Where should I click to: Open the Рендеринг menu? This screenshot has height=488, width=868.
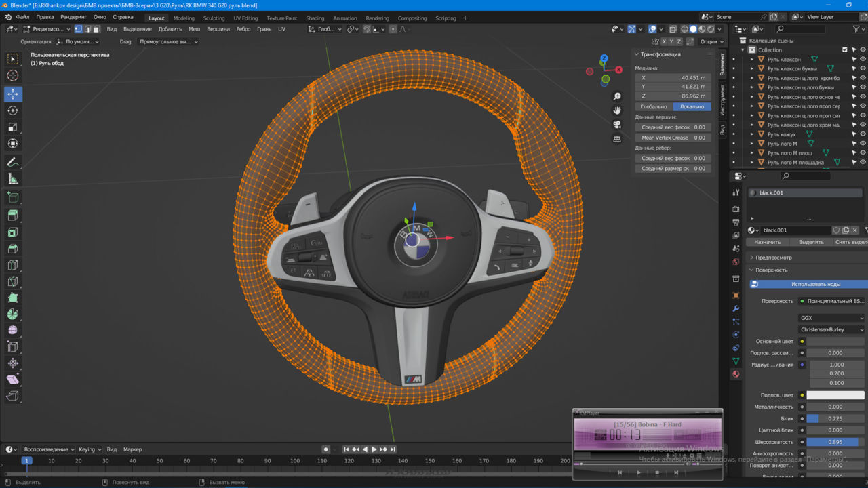[73, 16]
